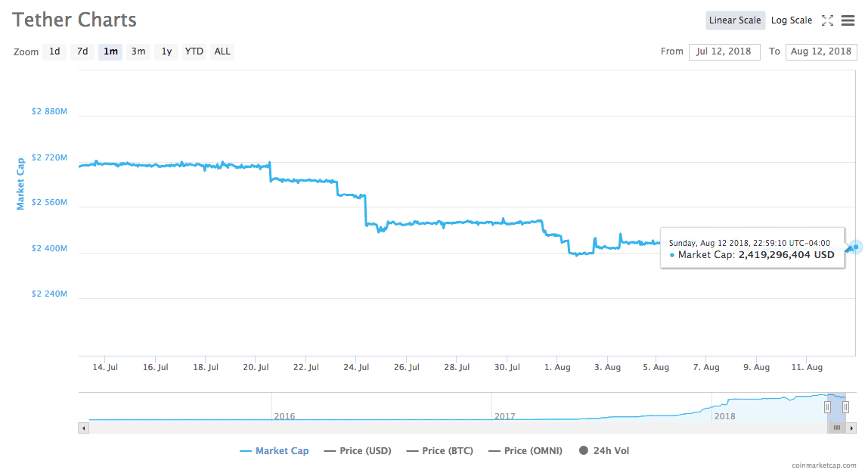Enable the Price (BTC) series
868x473 pixels.
coord(439,451)
